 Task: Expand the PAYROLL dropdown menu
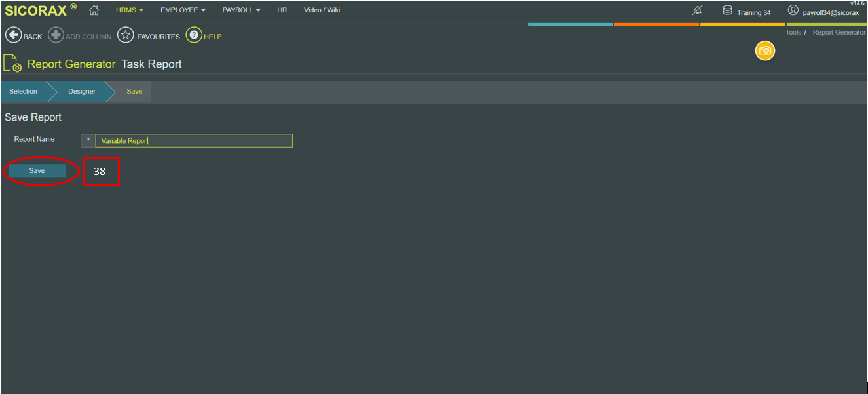(x=241, y=10)
